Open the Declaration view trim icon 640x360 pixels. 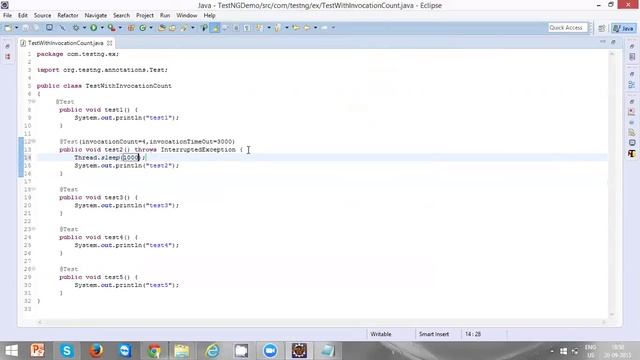(632, 132)
